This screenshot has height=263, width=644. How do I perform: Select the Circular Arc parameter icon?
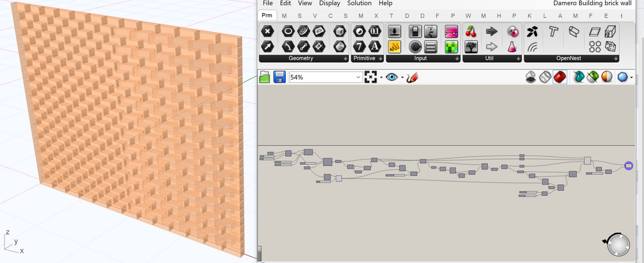(x=288, y=46)
